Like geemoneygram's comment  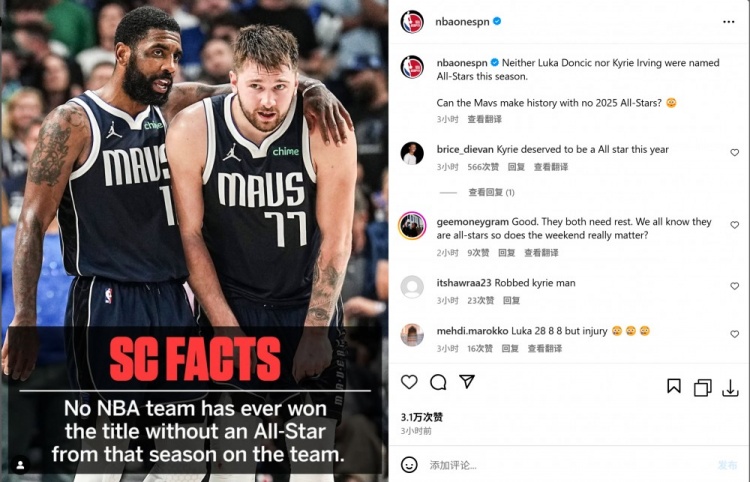pos(735,225)
